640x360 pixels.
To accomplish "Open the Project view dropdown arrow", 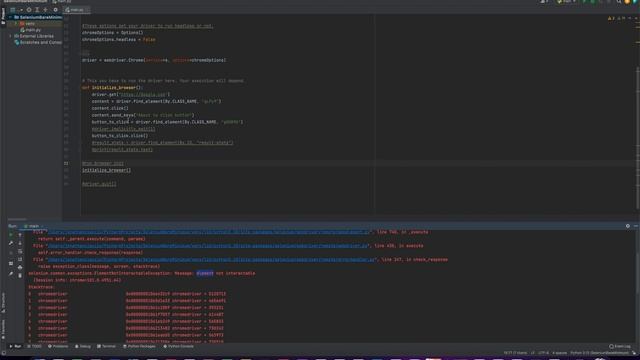I will tap(21, 10).
